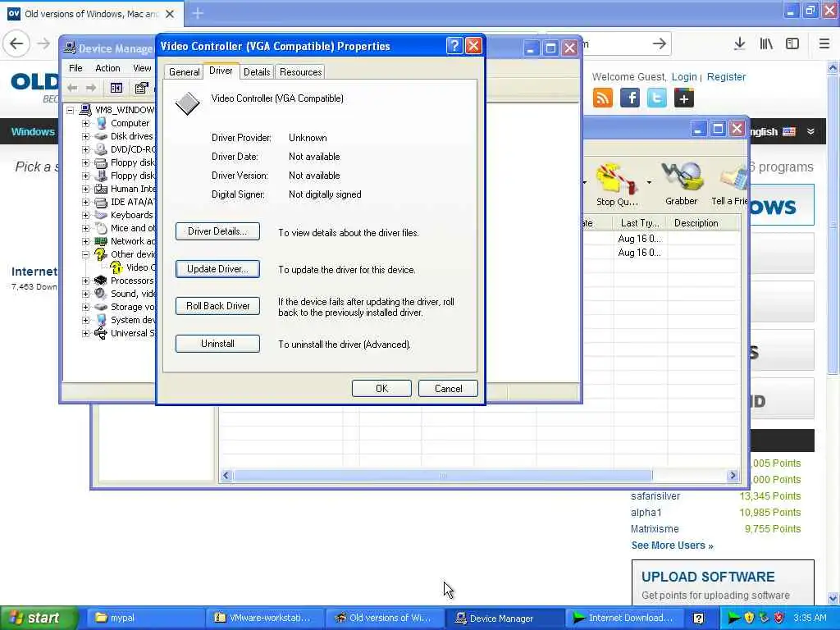Expand the Computer node
This screenshot has width=840, height=630.
[x=85, y=123]
